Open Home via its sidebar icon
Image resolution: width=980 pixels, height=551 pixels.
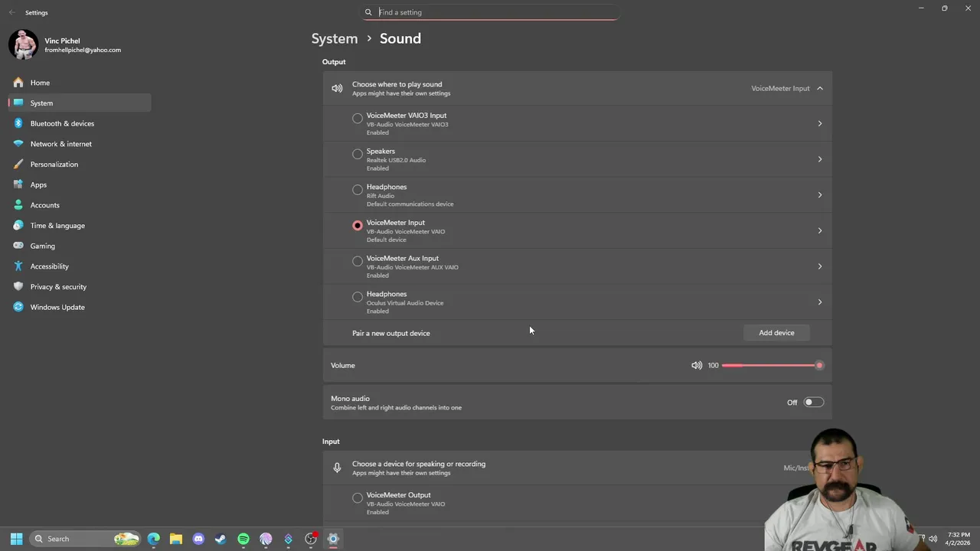point(17,83)
